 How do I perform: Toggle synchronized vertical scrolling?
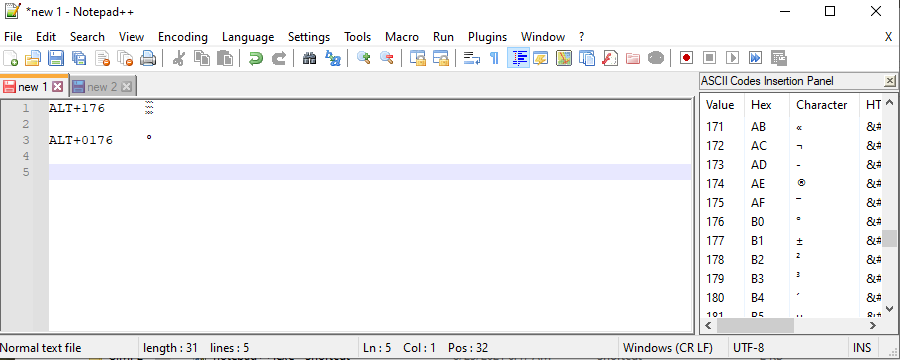tap(417, 58)
